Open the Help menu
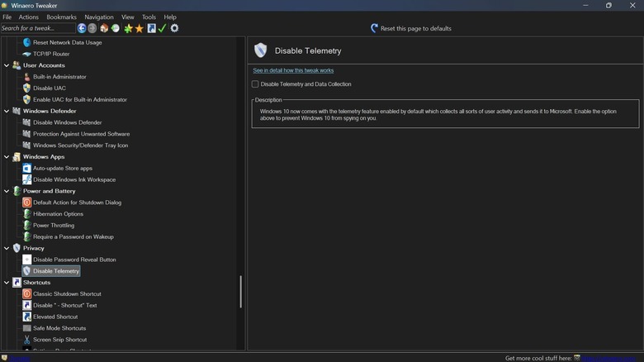 (170, 17)
